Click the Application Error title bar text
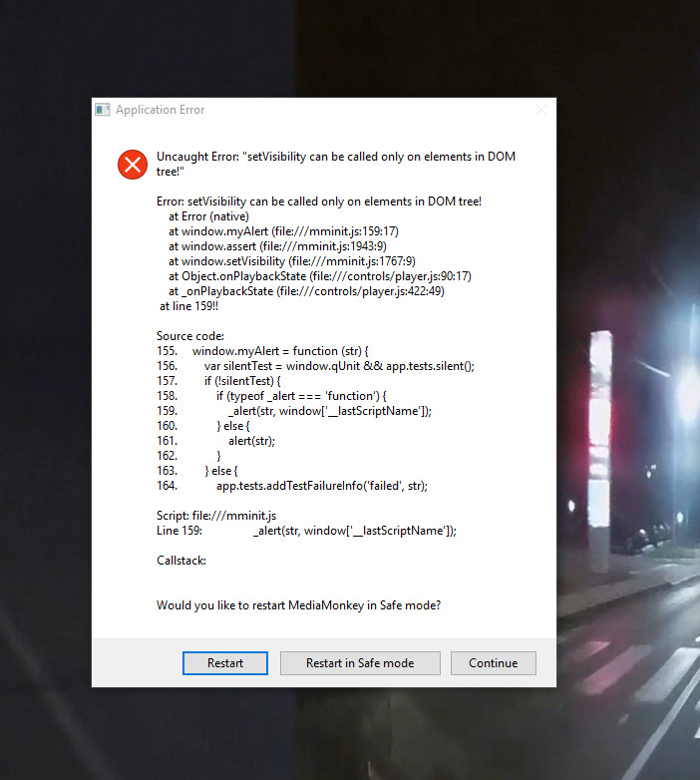700x780 pixels. [160, 110]
